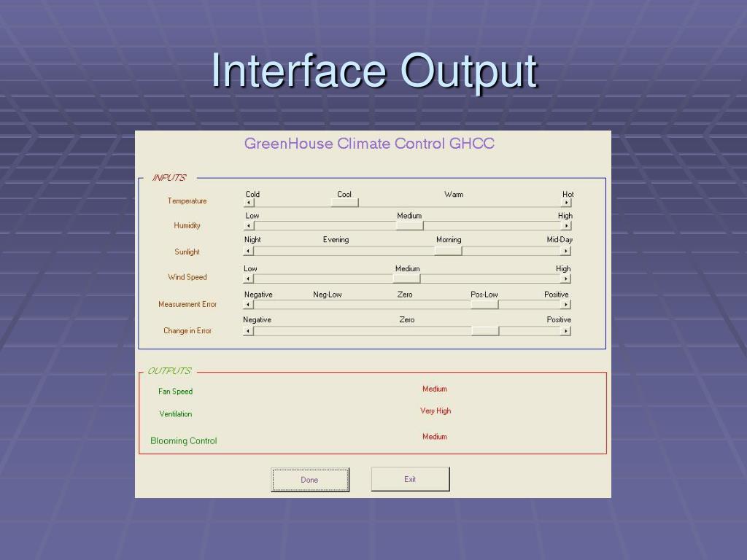
Task: Click the Warm label above Temperature slider
Action: point(454,194)
